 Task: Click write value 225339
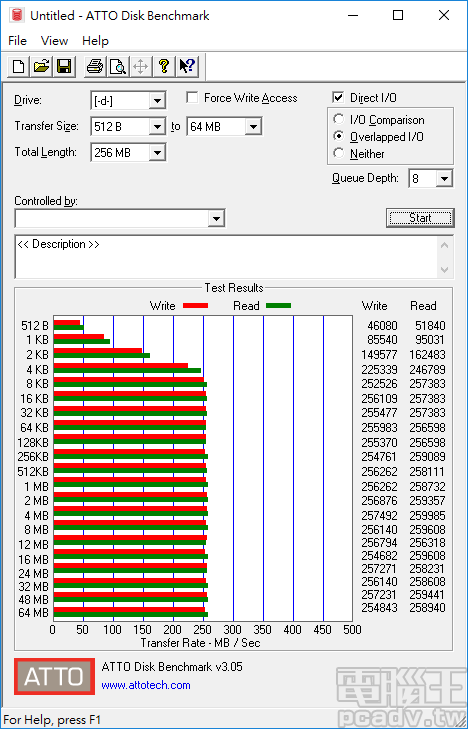[x=379, y=370]
